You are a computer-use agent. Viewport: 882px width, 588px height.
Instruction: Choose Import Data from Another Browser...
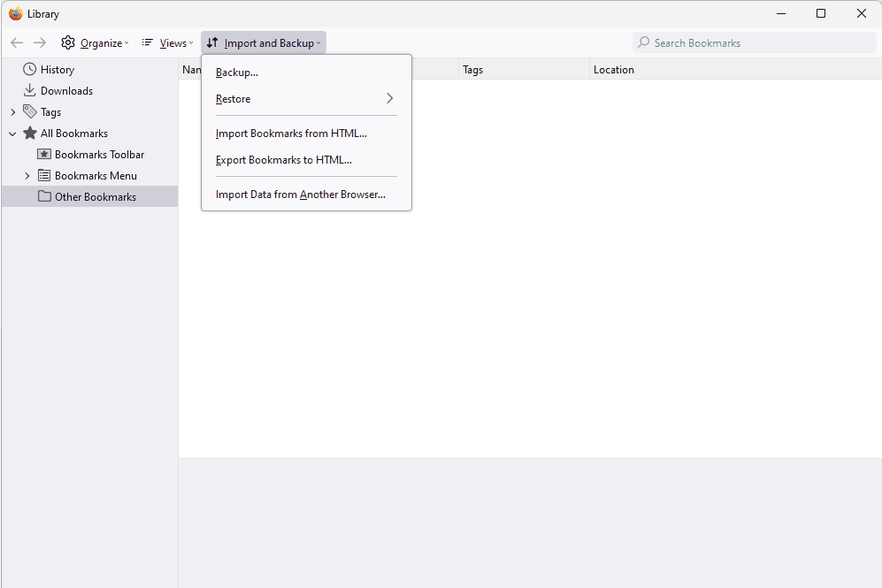301,195
